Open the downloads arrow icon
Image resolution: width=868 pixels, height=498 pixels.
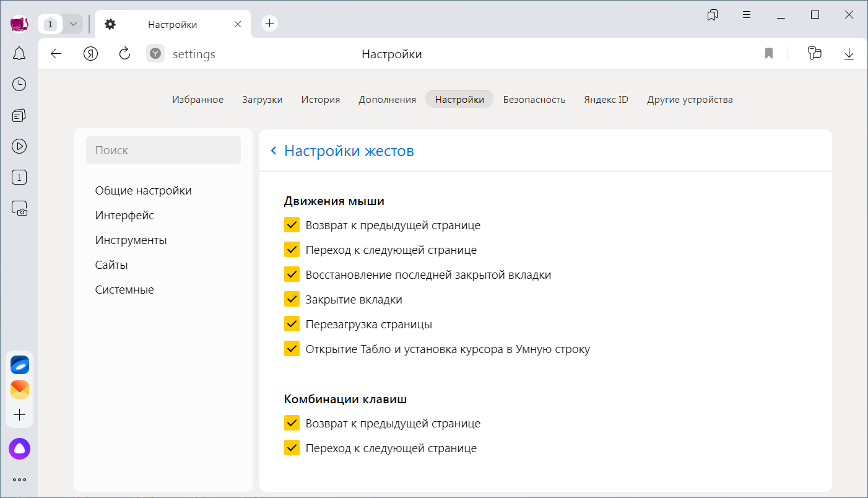point(849,54)
